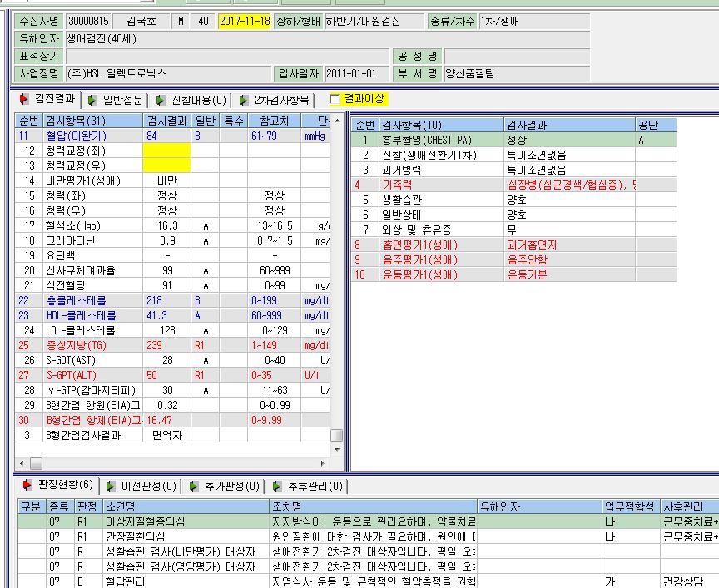Switch to the 일반설문 tab

click(x=122, y=100)
